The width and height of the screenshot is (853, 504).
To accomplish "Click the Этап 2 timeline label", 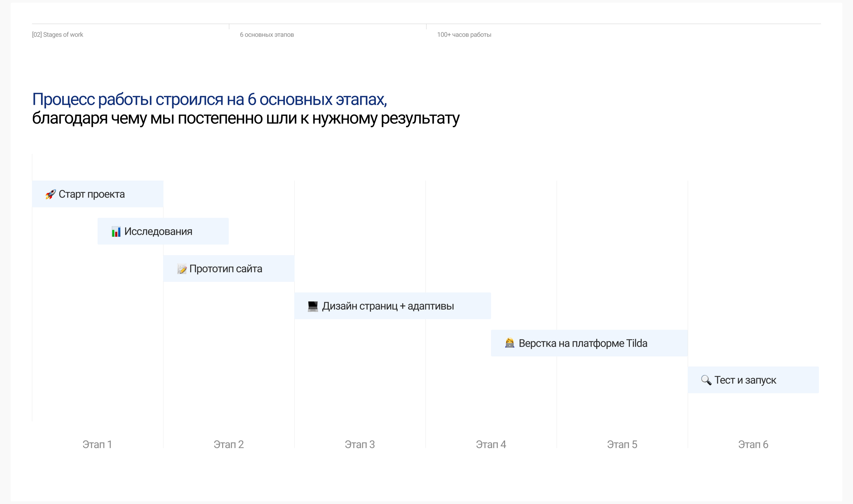I will pyautogui.click(x=228, y=445).
